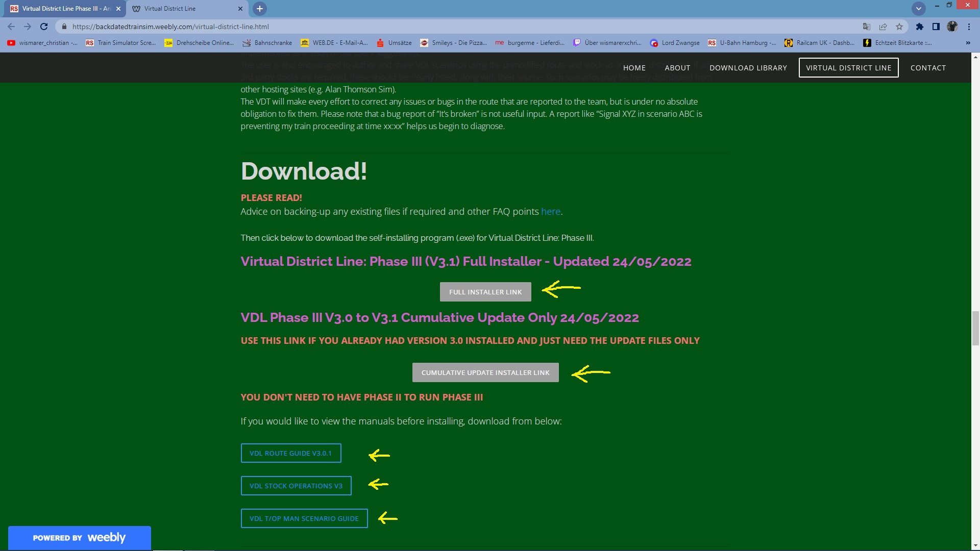Click the share page icon
The image size is (980, 551).
tap(883, 27)
